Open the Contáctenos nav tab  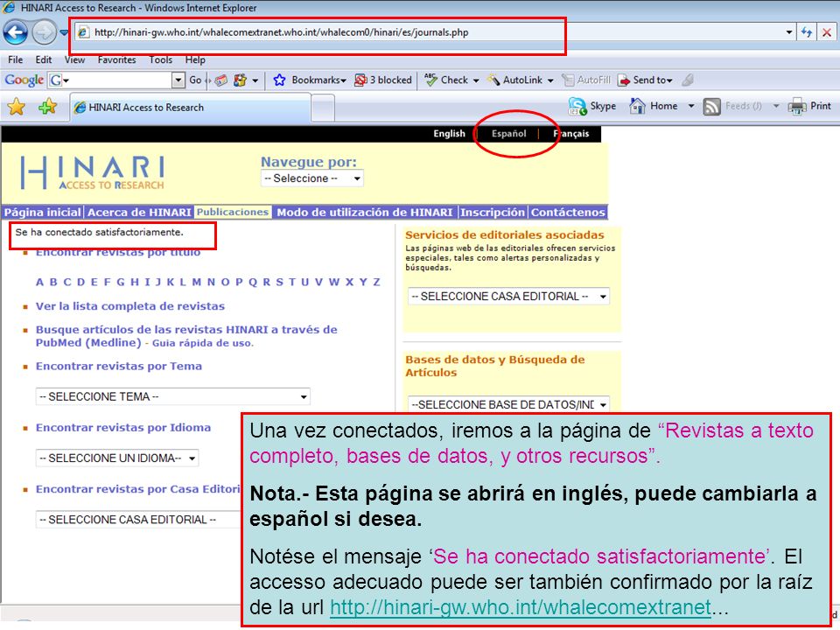tap(568, 212)
